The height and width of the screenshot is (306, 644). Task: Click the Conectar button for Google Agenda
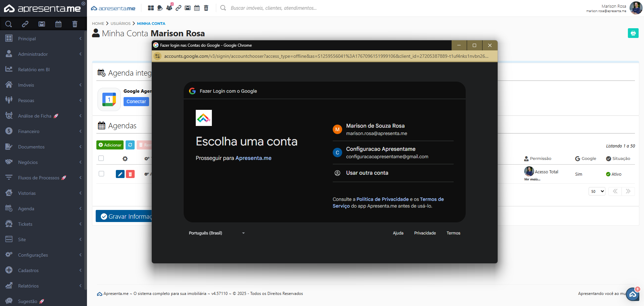point(136,101)
